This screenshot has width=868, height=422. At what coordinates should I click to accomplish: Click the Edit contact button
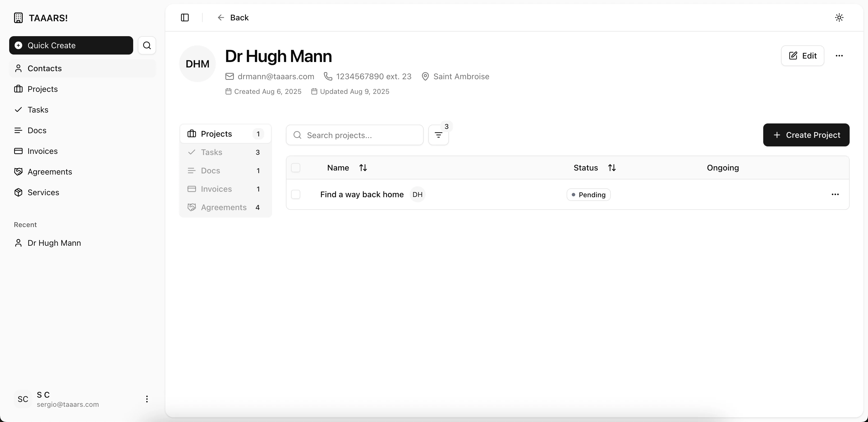[802, 56]
